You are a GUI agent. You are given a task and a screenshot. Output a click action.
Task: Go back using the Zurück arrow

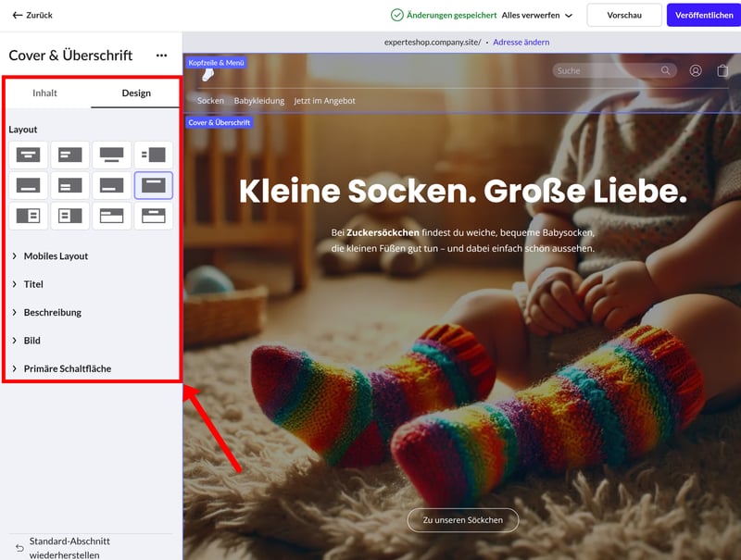pyautogui.click(x=31, y=15)
